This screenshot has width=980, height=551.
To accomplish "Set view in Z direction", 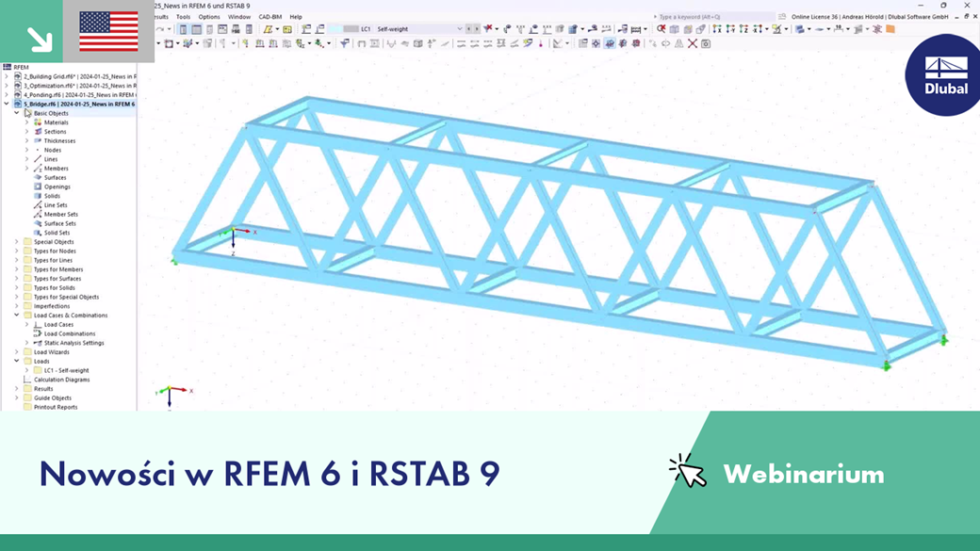I will [x=743, y=29].
